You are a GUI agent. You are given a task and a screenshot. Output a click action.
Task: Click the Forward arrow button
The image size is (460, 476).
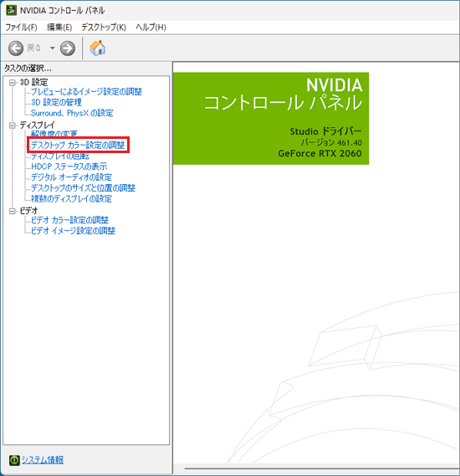(68, 49)
